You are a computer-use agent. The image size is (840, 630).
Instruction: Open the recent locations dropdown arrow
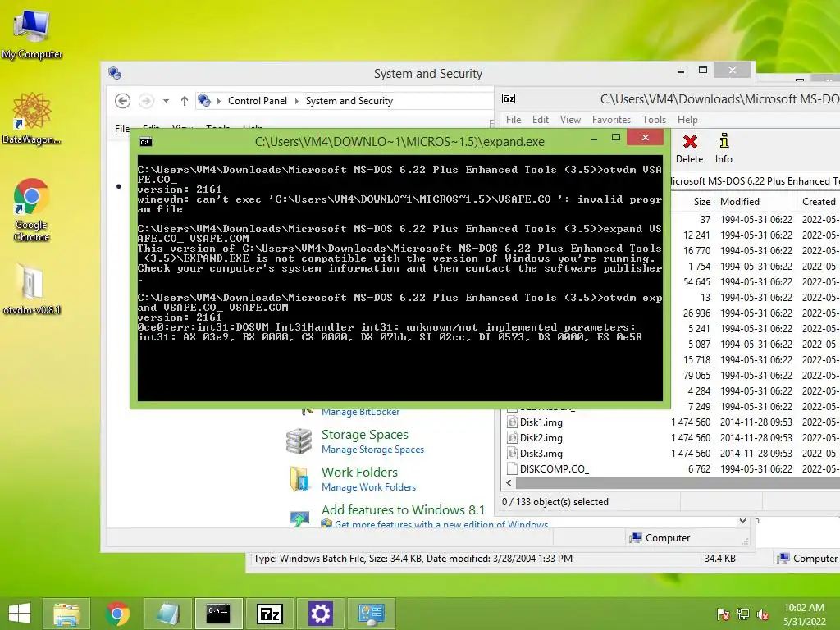tap(166, 101)
